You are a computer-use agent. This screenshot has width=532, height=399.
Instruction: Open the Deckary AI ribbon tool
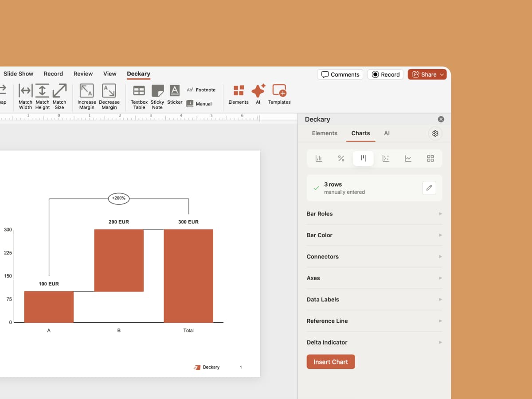coord(258,94)
